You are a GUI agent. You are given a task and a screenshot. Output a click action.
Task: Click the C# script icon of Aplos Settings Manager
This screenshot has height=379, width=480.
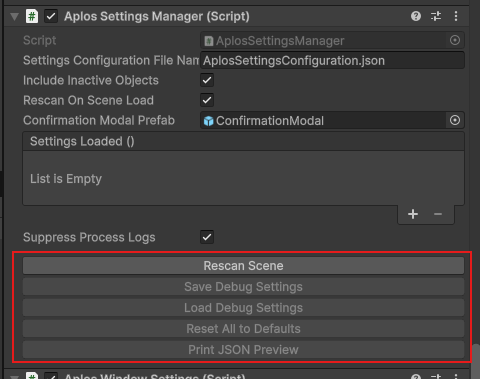(32, 16)
